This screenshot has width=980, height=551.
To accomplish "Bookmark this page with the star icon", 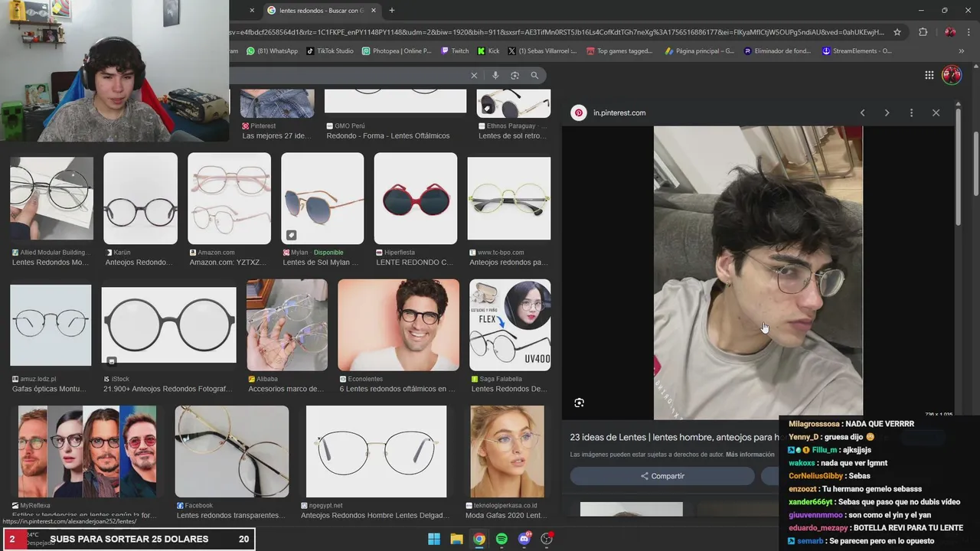I will coord(897,32).
